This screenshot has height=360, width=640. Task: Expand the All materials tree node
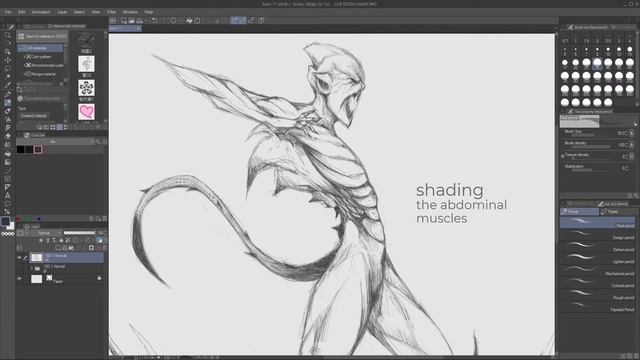[20, 48]
